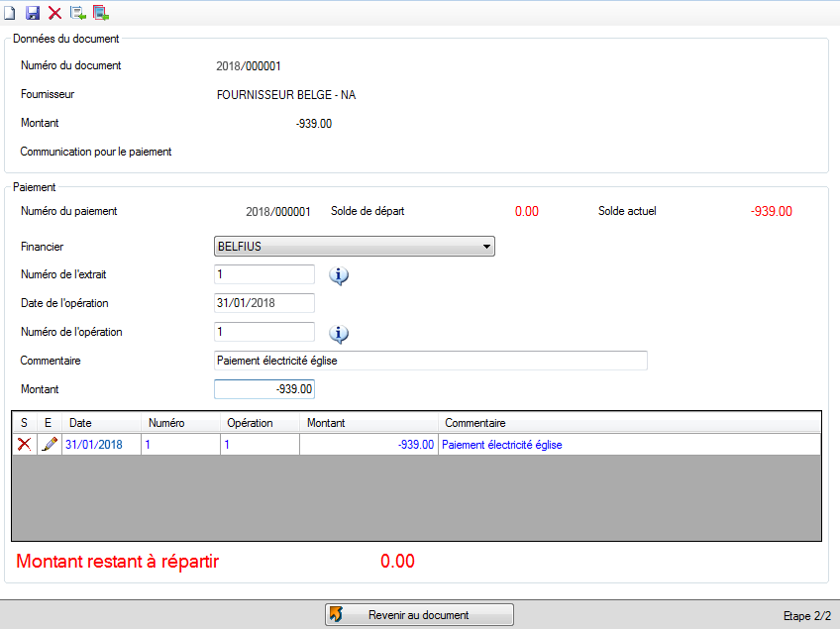840x629 pixels.
Task: Click the Solde de départ value 0.00
Action: coord(527,211)
